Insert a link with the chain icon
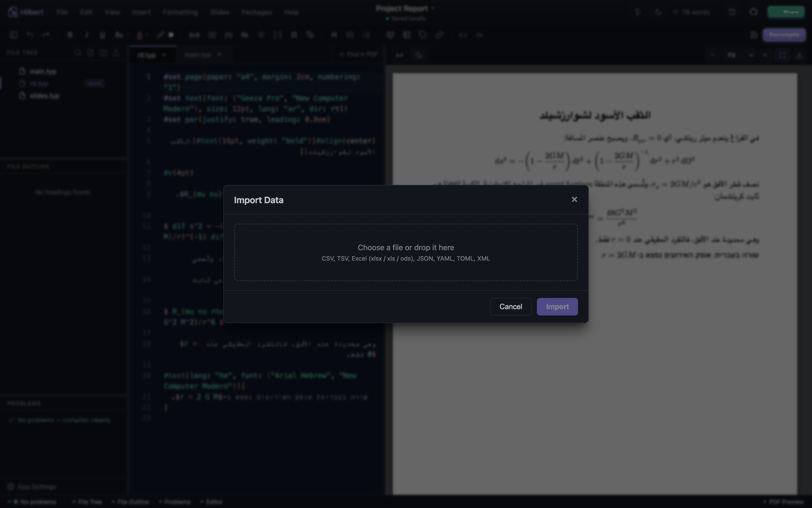 [x=439, y=35]
